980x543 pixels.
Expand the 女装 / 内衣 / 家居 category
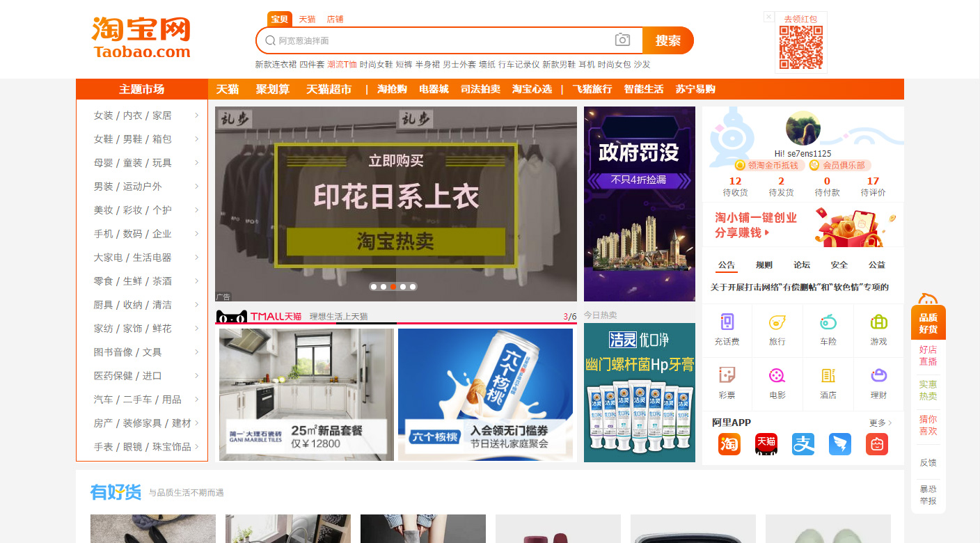[x=142, y=116]
